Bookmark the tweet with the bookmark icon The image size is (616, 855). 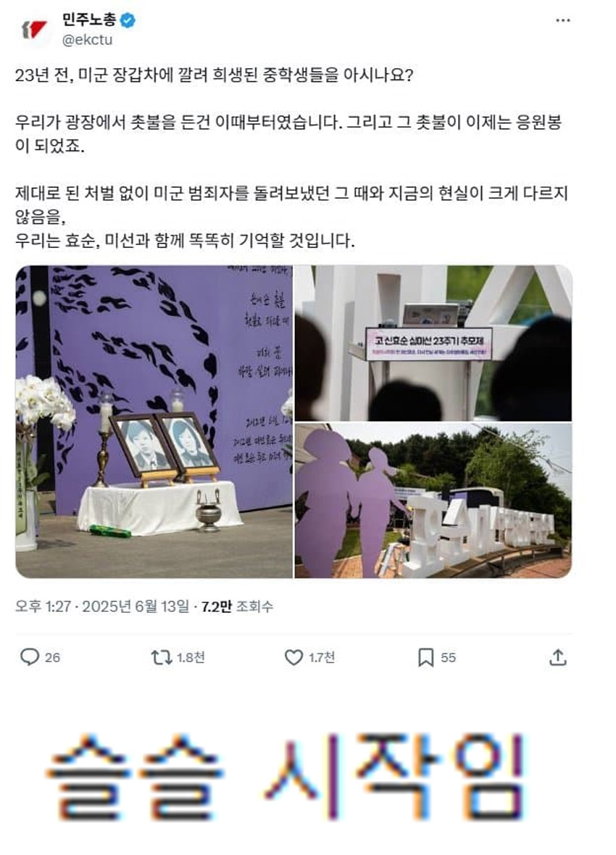coord(425,657)
